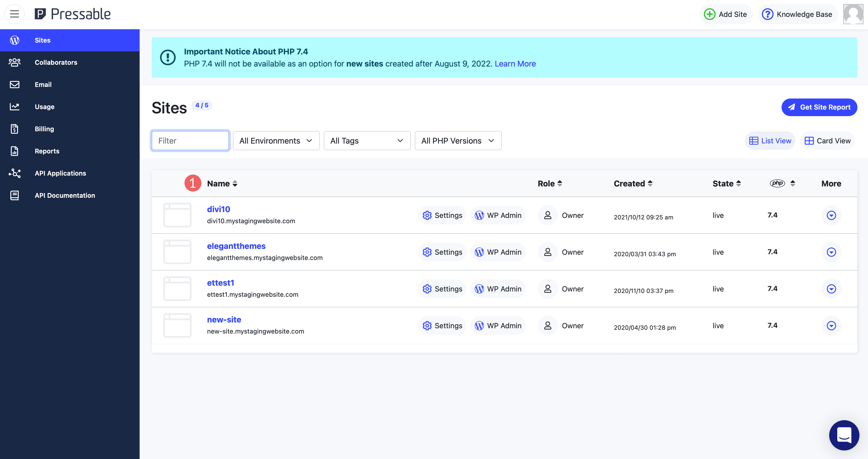Click the WordPress WP Admin icon for divi10
This screenshot has width=868, height=459.
(x=480, y=215)
